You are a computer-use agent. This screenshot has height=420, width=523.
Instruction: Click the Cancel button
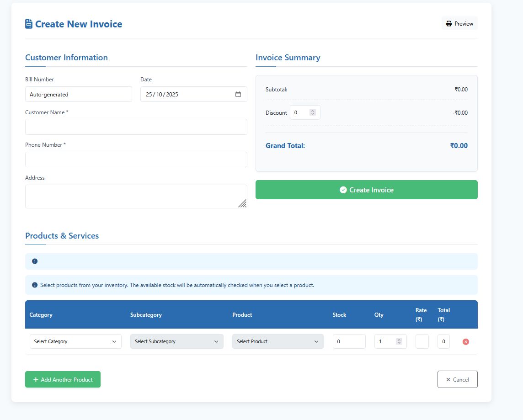[x=457, y=379]
